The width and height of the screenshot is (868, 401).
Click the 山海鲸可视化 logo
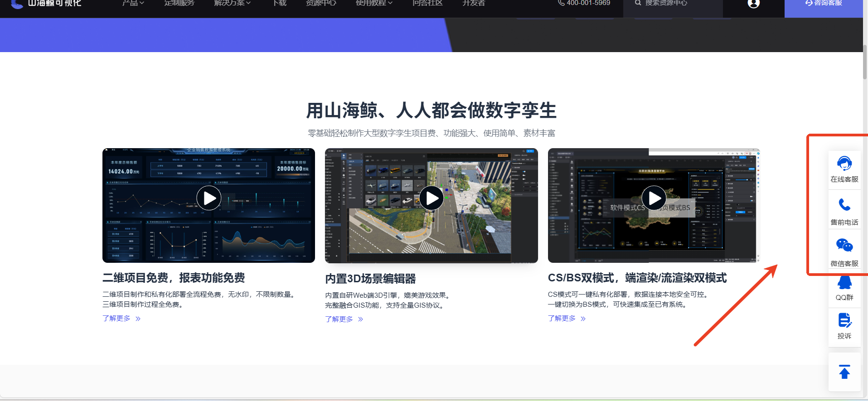pyautogui.click(x=46, y=4)
